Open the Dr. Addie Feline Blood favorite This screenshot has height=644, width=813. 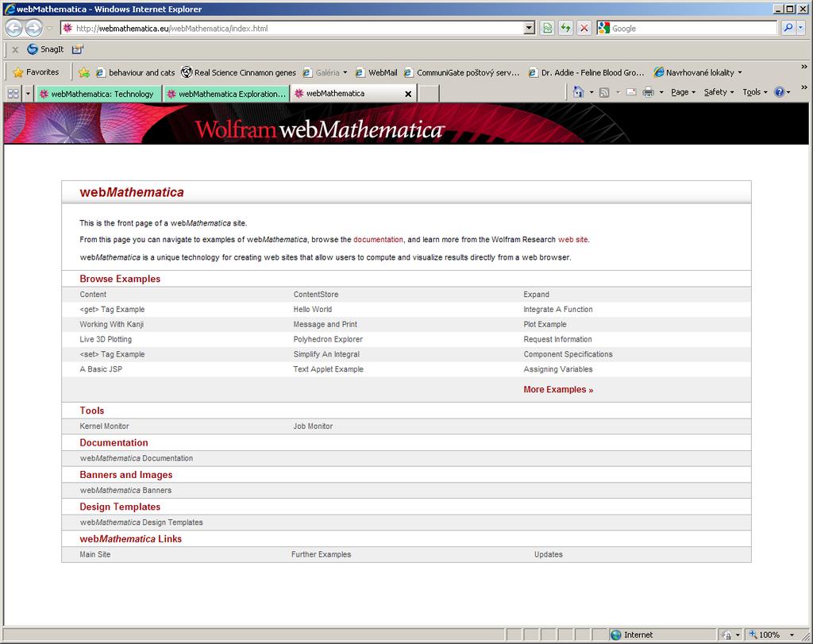586,72
